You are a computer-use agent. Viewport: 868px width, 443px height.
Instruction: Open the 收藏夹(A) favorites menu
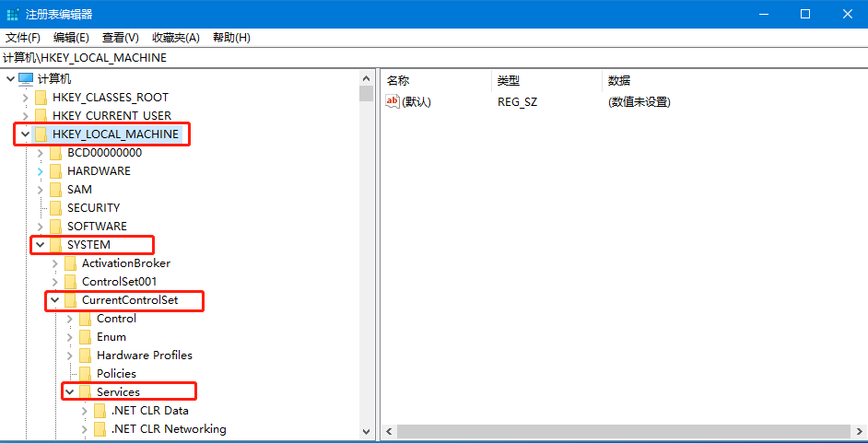pyautogui.click(x=175, y=38)
